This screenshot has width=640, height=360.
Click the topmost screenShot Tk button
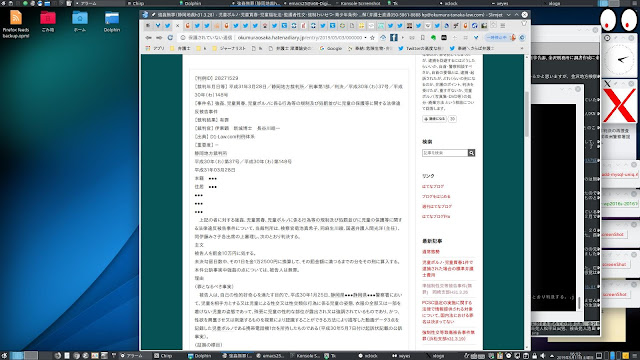pyautogui.click(x=613, y=234)
